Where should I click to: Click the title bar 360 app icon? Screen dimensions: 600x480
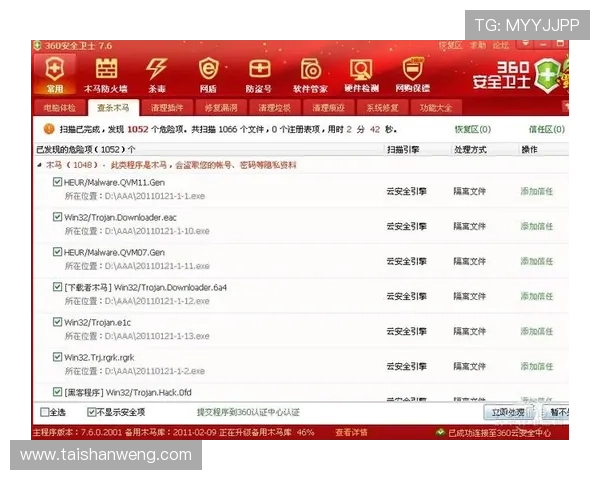click(37, 46)
